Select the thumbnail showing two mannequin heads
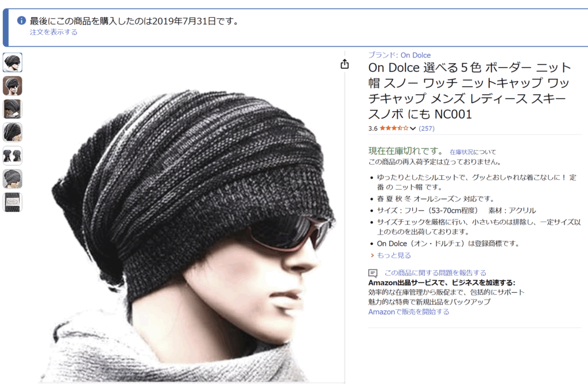 13,156
